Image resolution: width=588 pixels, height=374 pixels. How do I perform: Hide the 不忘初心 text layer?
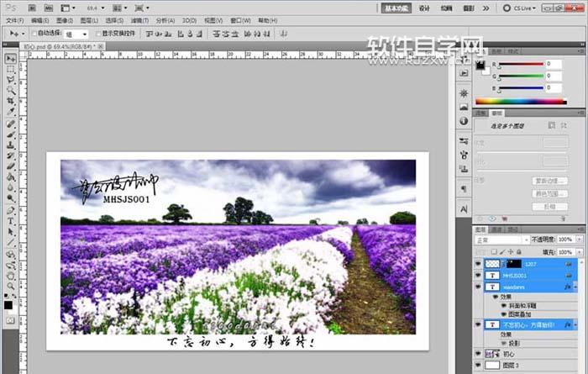[x=478, y=324]
